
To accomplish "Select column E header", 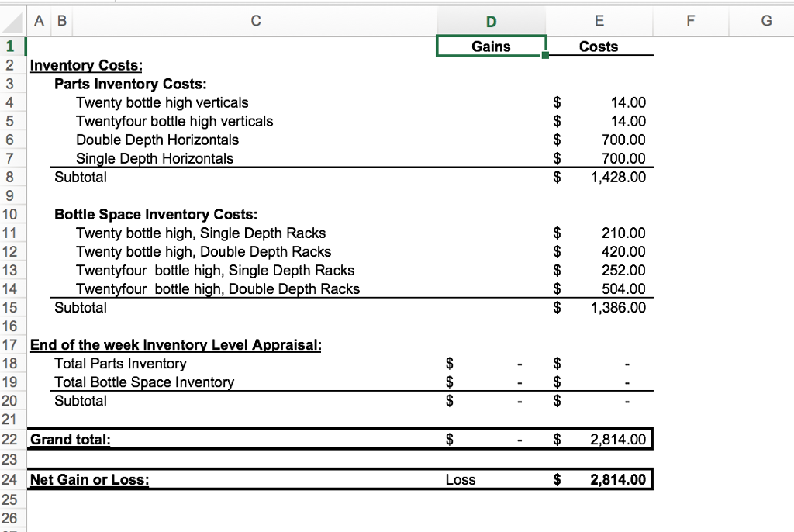I will pyautogui.click(x=599, y=22).
